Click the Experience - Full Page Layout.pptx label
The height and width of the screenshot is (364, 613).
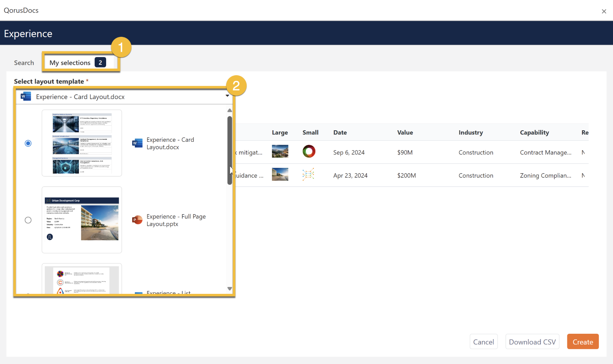click(176, 220)
